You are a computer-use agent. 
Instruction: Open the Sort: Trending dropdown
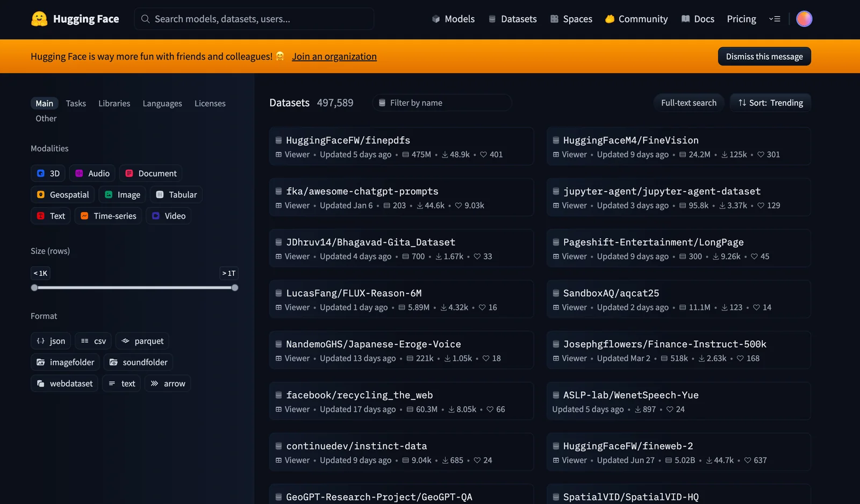770,103
